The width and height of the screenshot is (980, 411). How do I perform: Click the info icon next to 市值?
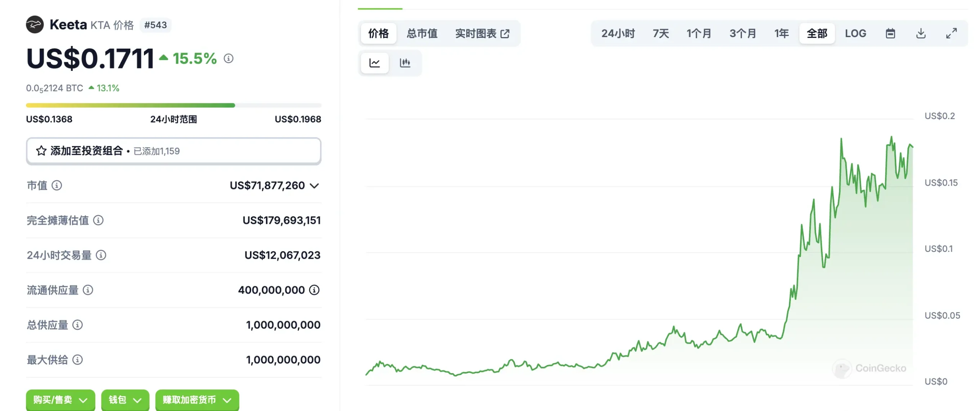[x=57, y=186]
